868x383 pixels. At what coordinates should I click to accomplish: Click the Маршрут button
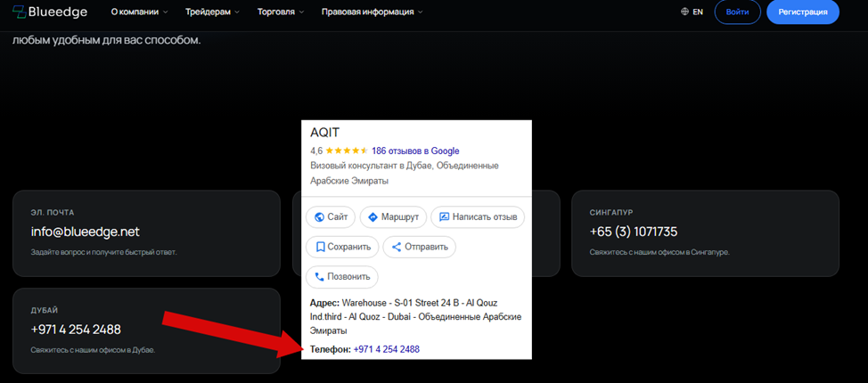(x=393, y=217)
